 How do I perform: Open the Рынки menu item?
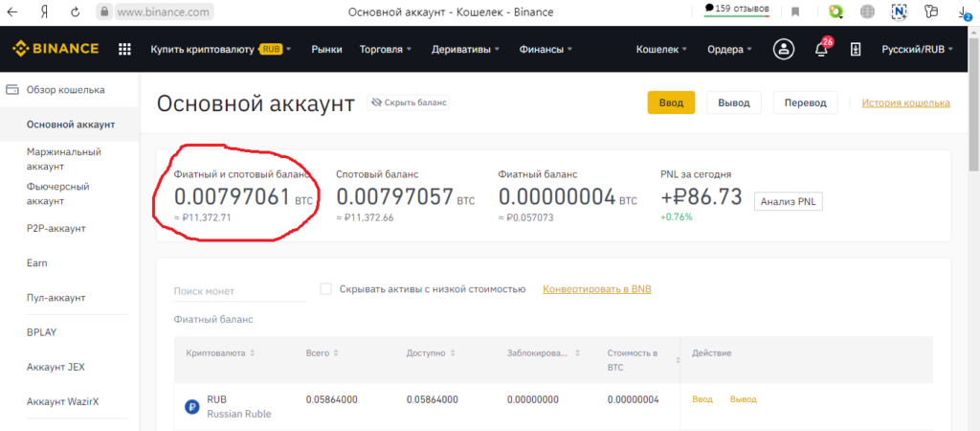pos(326,49)
